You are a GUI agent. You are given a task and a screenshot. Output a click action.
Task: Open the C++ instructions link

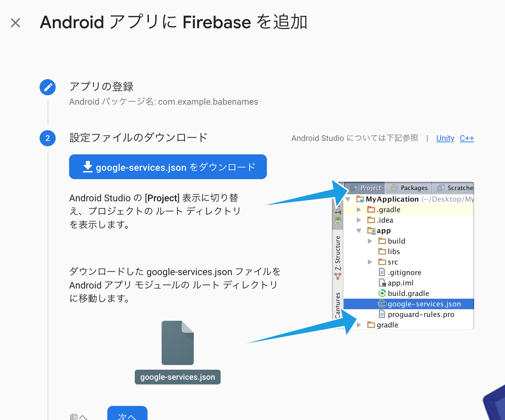(x=467, y=138)
